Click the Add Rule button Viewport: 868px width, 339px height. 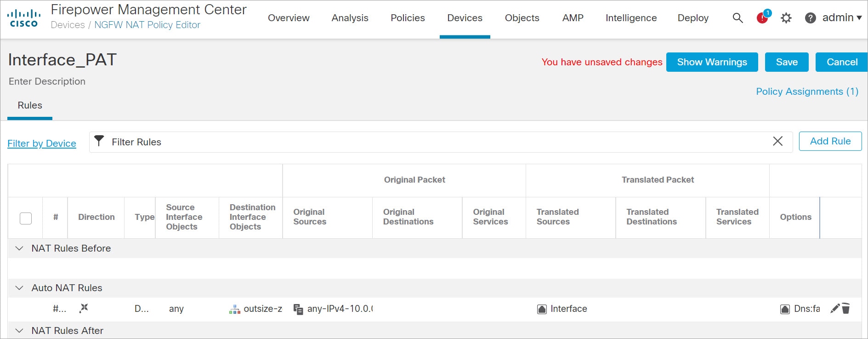(830, 141)
